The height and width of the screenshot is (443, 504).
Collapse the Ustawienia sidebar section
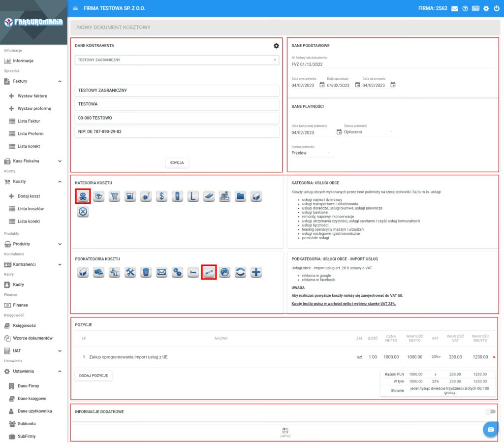60,371
